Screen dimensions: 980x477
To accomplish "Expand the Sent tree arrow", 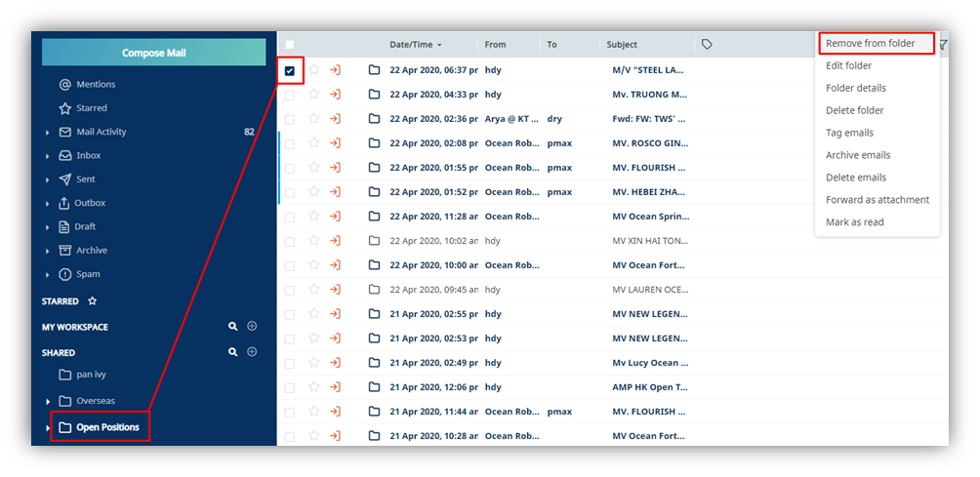I will pyautogui.click(x=48, y=179).
